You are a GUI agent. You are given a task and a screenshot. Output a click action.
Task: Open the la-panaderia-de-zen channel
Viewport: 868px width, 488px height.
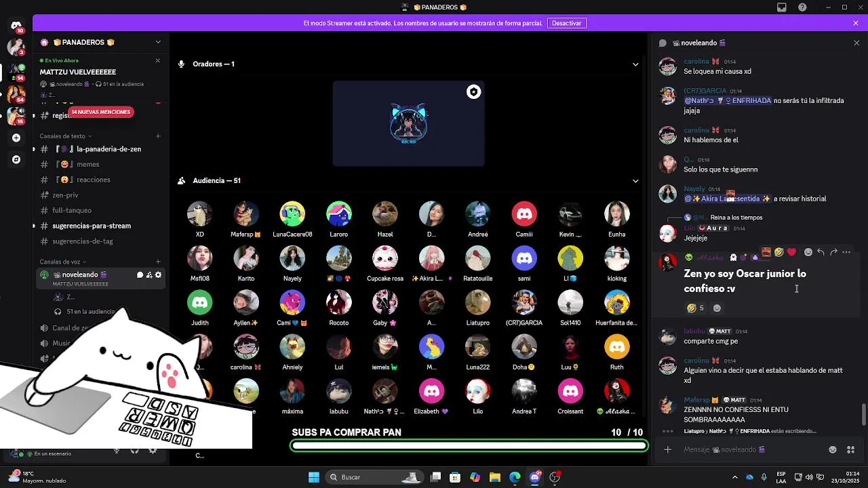(x=100, y=149)
